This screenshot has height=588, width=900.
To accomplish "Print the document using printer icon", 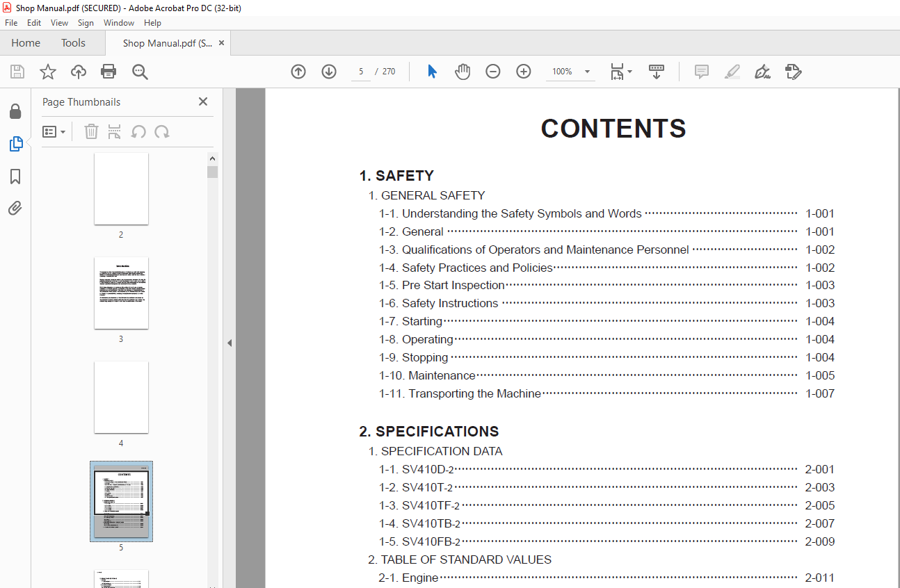I will click(x=109, y=72).
